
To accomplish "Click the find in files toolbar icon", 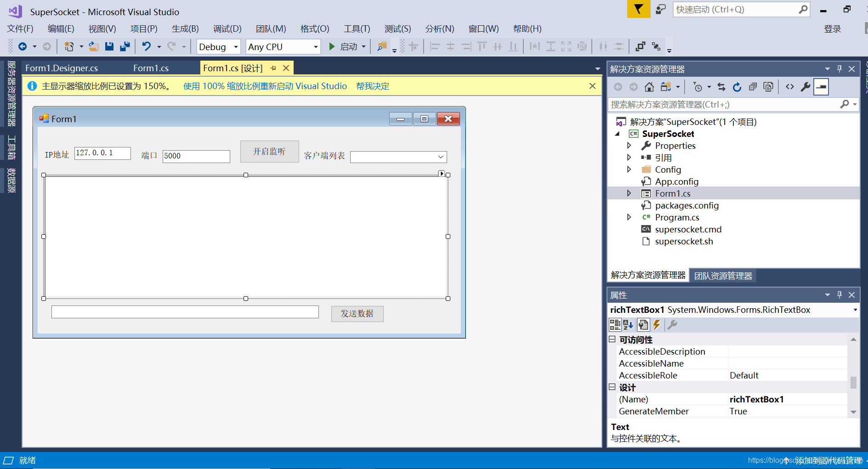I will click(382, 46).
